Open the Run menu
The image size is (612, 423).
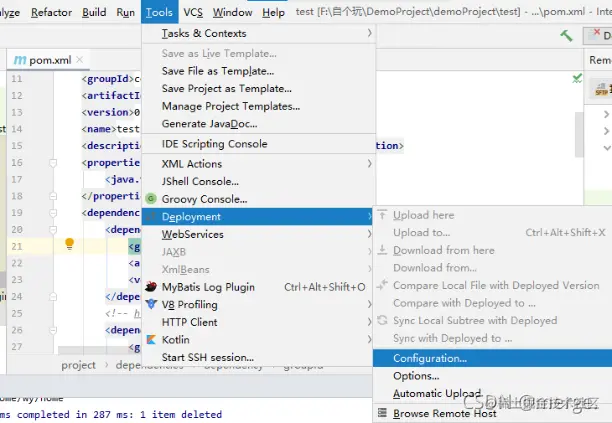click(125, 12)
